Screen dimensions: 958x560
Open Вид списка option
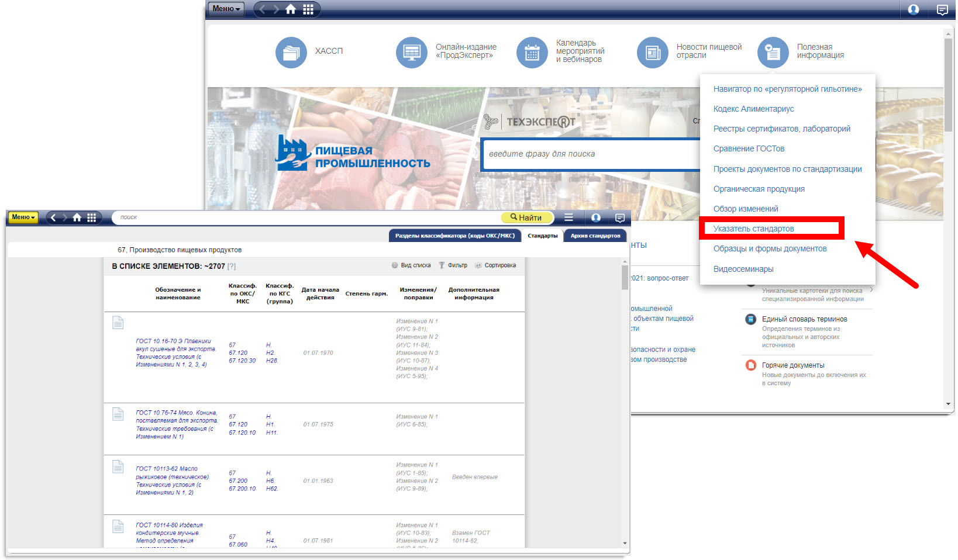[x=411, y=265]
